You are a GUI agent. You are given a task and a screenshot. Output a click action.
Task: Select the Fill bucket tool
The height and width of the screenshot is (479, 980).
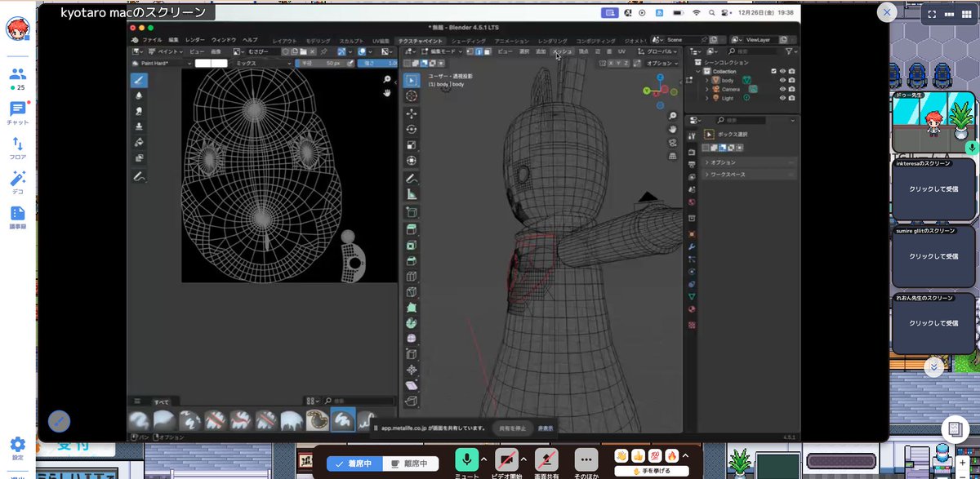tap(138, 142)
